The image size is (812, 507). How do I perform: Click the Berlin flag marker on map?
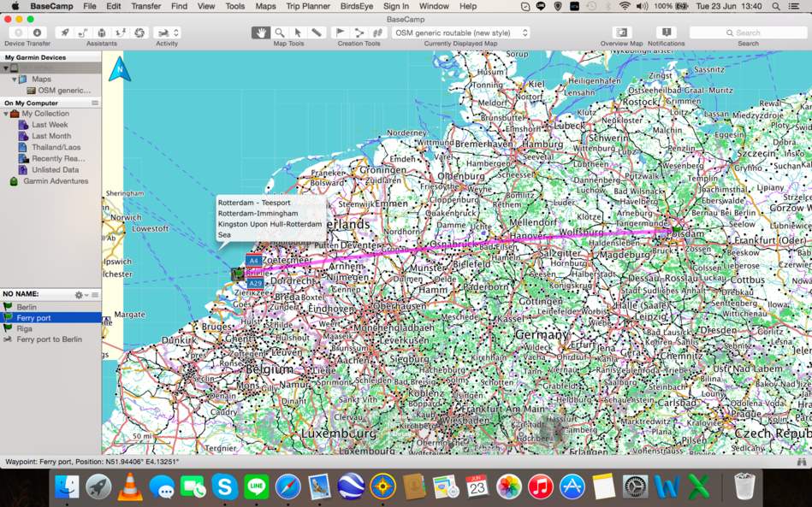(676, 230)
